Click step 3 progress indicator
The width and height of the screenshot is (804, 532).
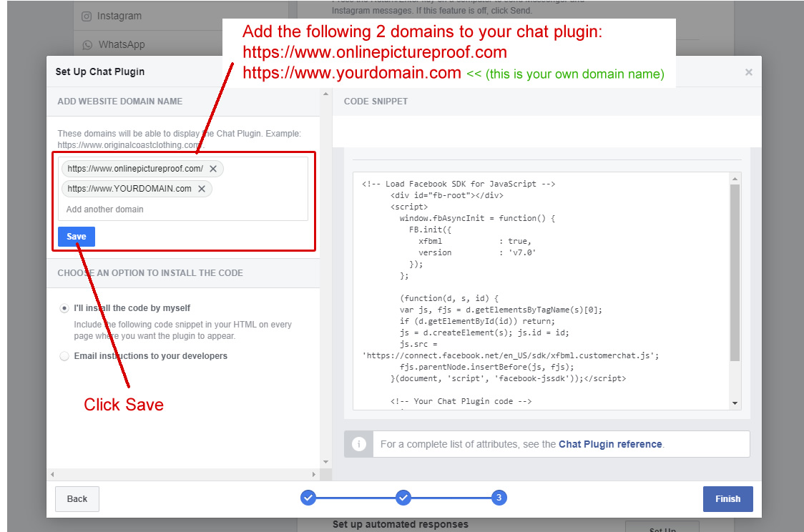pos(499,497)
